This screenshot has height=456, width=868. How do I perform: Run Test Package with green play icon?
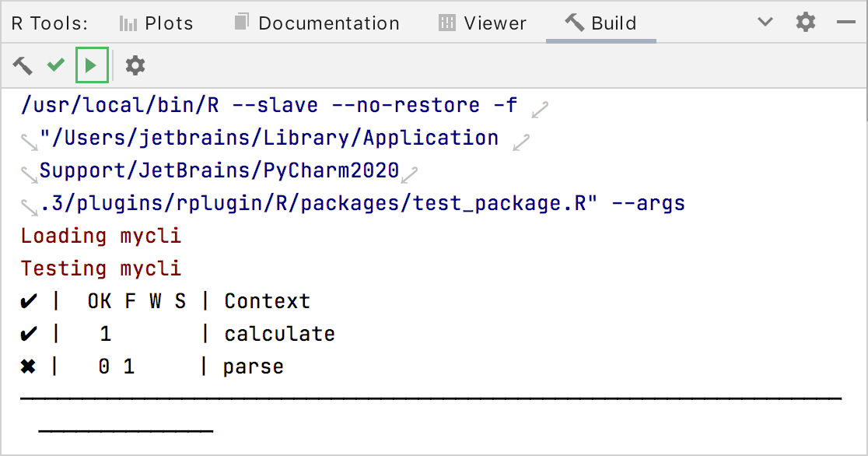92,66
